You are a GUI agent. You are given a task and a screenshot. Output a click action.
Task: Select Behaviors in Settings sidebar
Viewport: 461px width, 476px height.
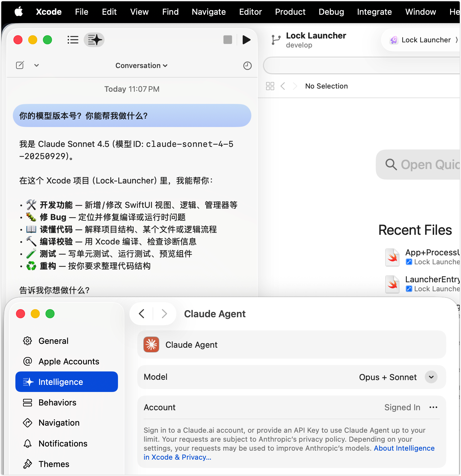click(67, 402)
